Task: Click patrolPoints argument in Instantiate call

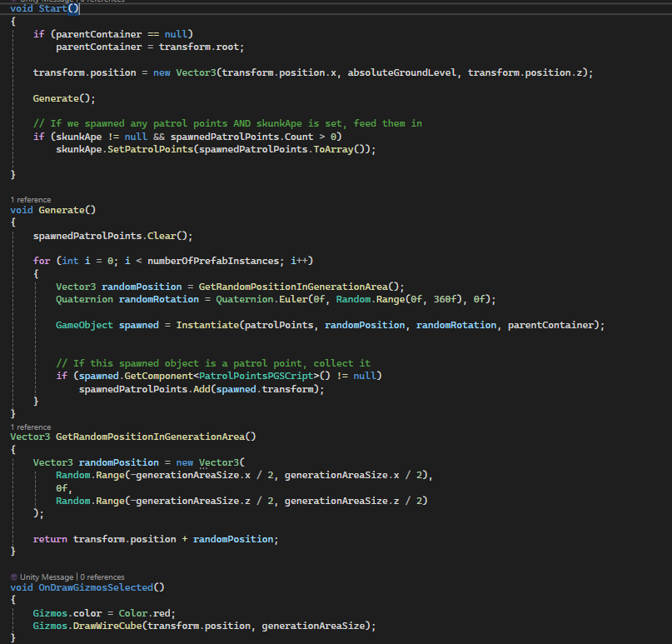Action: point(279,325)
